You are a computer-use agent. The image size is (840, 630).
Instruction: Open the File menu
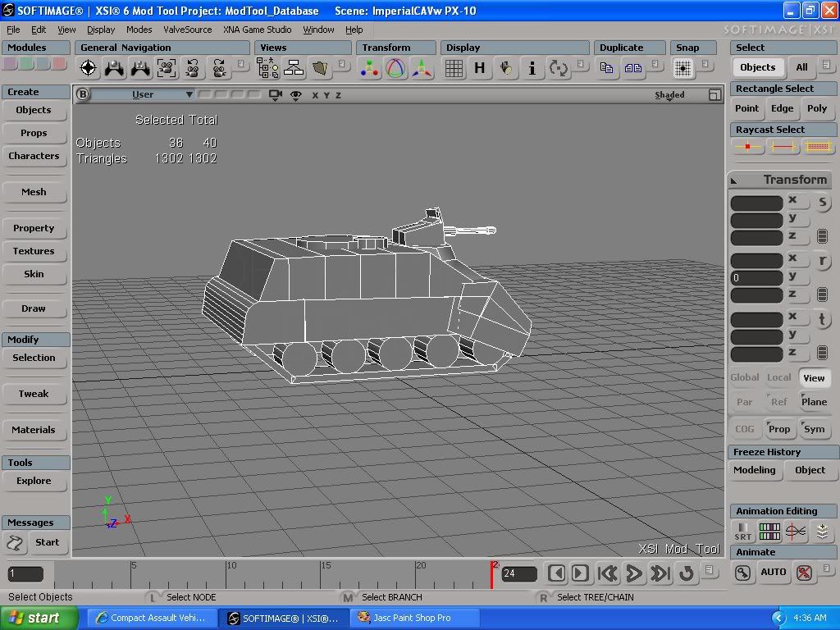pyautogui.click(x=13, y=30)
